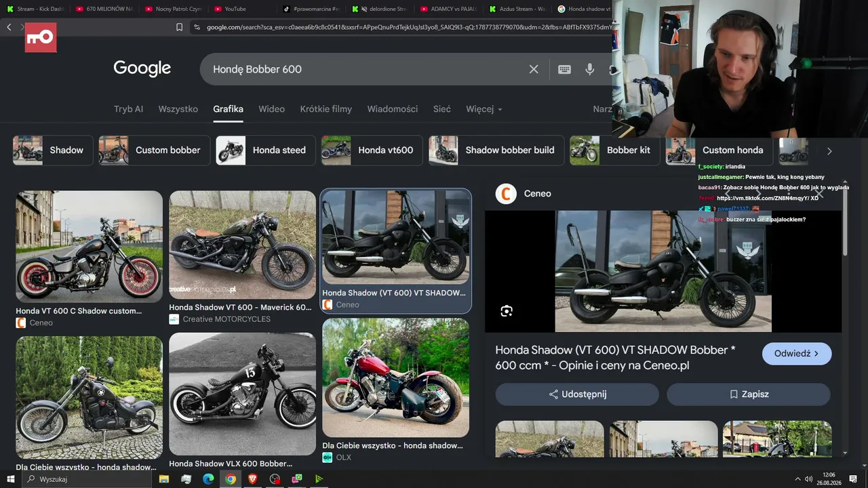Filter images by the Shadow chip
The width and height of the screenshot is (868, 488).
pyautogui.click(x=52, y=150)
